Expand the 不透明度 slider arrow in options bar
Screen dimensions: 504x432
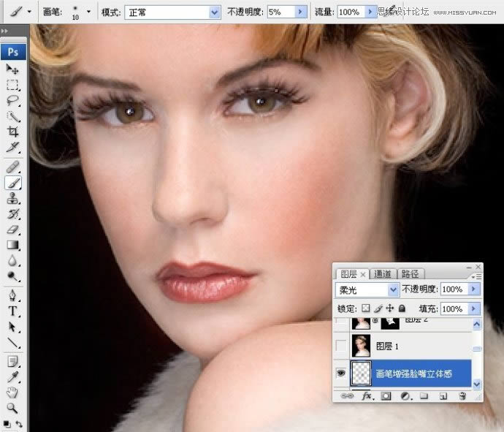pos(300,12)
